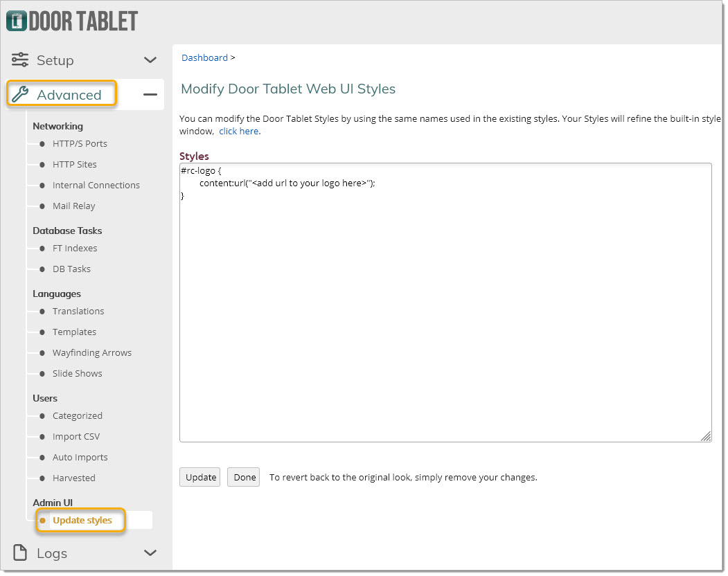Click the Done button
The image size is (728, 576).
click(244, 477)
